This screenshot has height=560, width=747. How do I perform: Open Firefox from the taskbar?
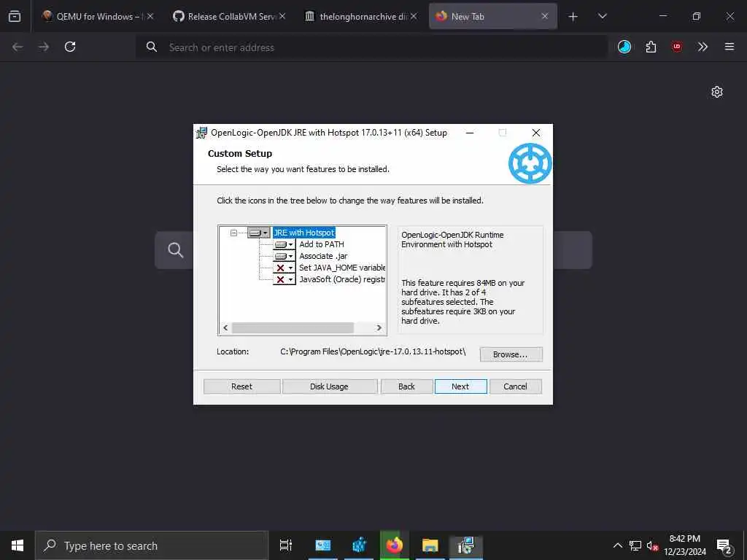(395, 545)
